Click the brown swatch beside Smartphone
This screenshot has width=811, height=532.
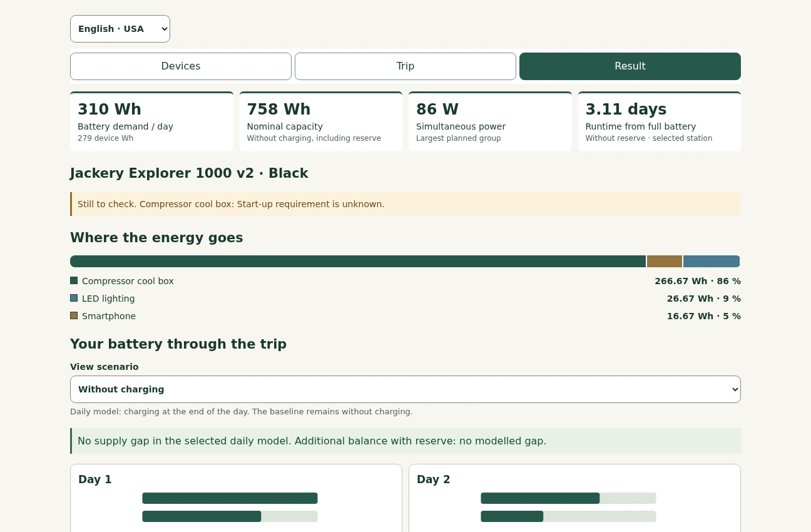pos(74,315)
